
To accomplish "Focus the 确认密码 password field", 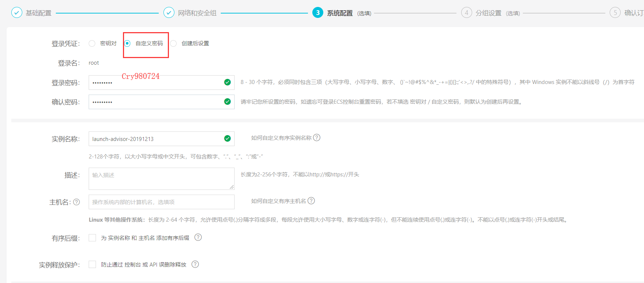I will click(x=161, y=102).
